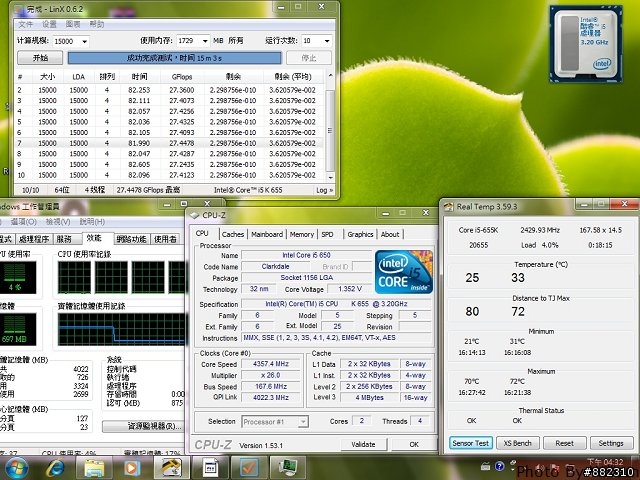
Task: Switch to the SPD tab in CPU-Z
Action: click(327, 234)
